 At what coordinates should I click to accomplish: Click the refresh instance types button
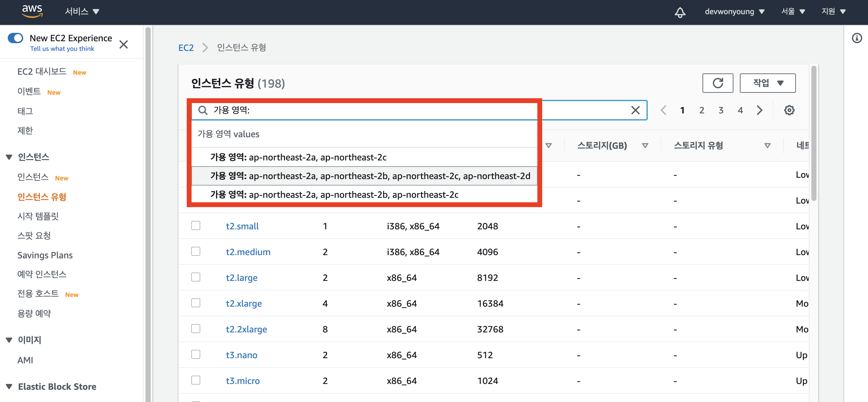(717, 83)
